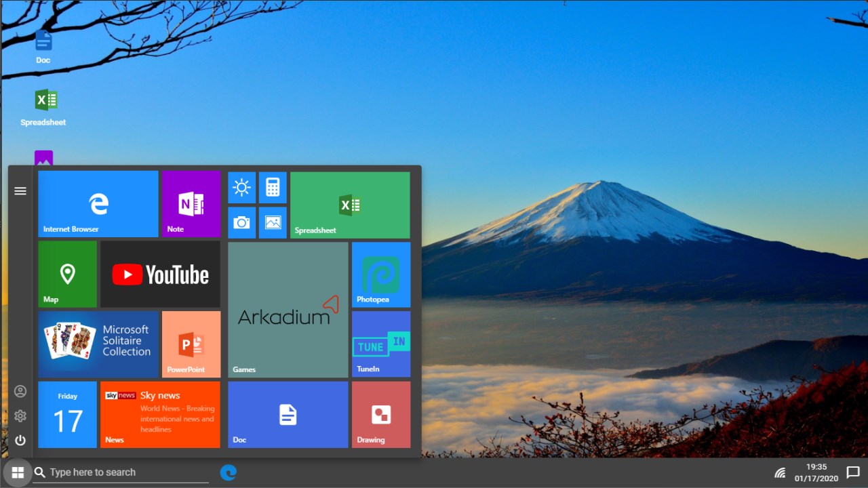This screenshot has height=488, width=868.
Task: Open Microsoft Solitaire Collection tile
Action: click(98, 344)
